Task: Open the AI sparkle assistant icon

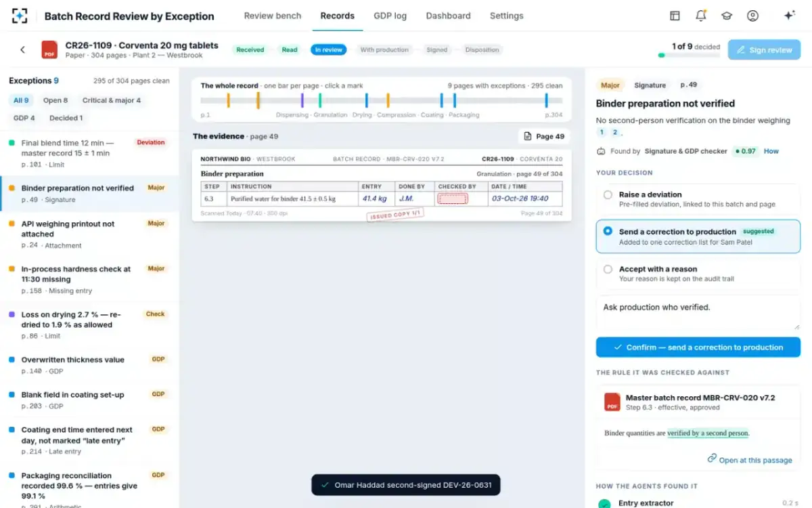Action: point(789,16)
